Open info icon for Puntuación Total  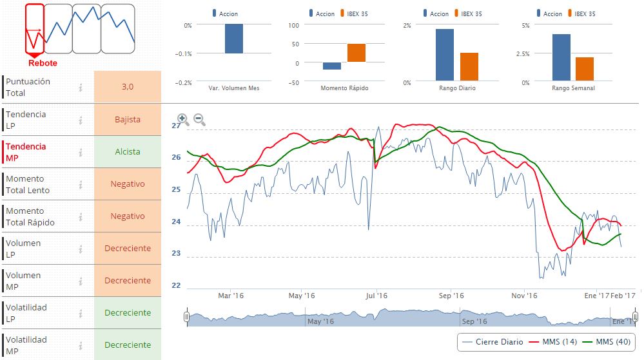click(x=81, y=87)
